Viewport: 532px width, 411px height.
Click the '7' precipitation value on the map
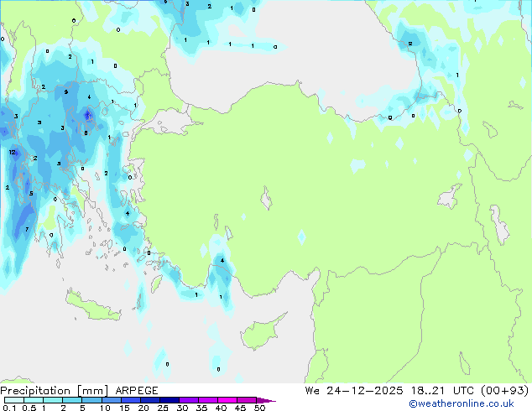(x=27, y=230)
